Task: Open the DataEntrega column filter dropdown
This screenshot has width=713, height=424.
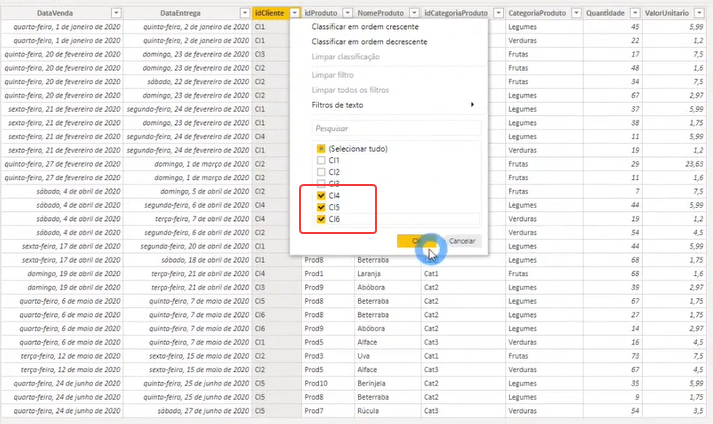Action: [x=245, y=13]
